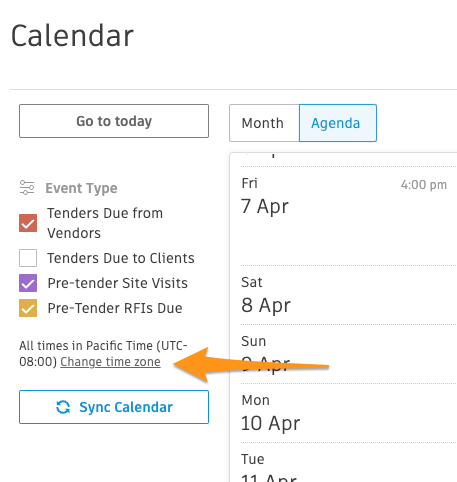The image size is (457, 482).
Task: Enable Tenders Due to Clients checkbox
Action: [x=28, y=258]
